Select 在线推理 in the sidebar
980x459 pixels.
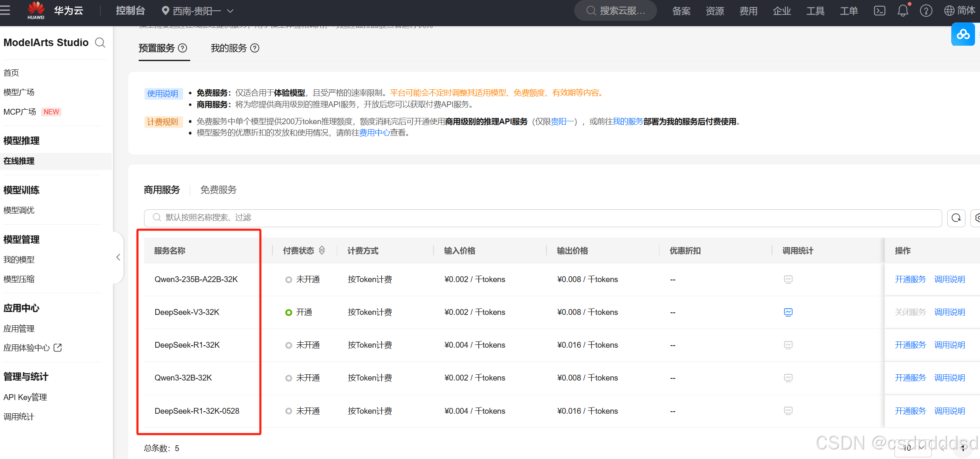pyautogui.click(x=56, y=161)
